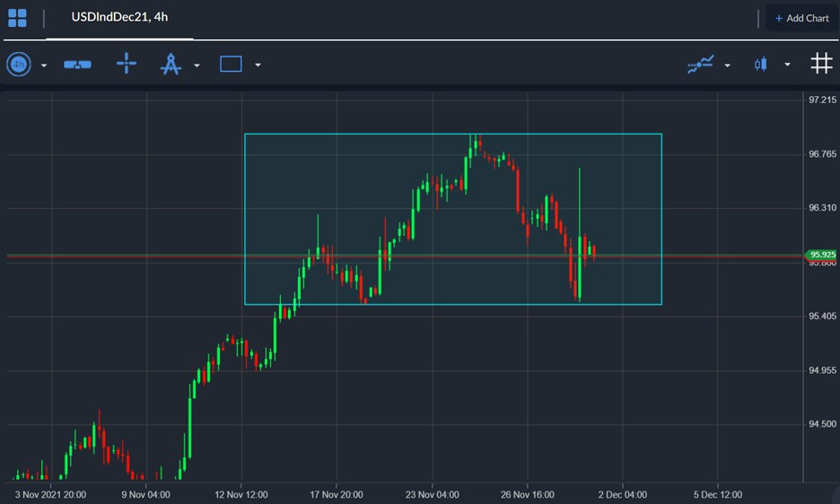This screenshot has width=840, height=504.
Task: Click the 23 Nov 04:00 time label
Action: [x=432, y=494]
